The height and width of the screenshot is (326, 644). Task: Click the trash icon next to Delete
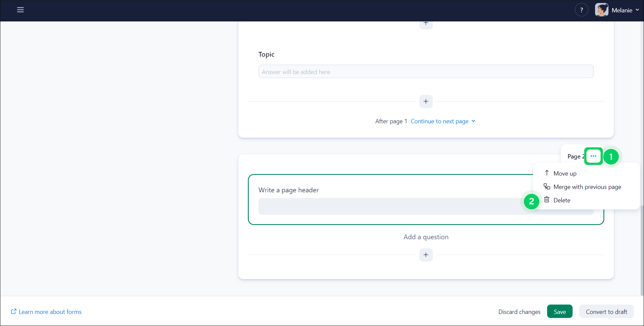point(547,200)
